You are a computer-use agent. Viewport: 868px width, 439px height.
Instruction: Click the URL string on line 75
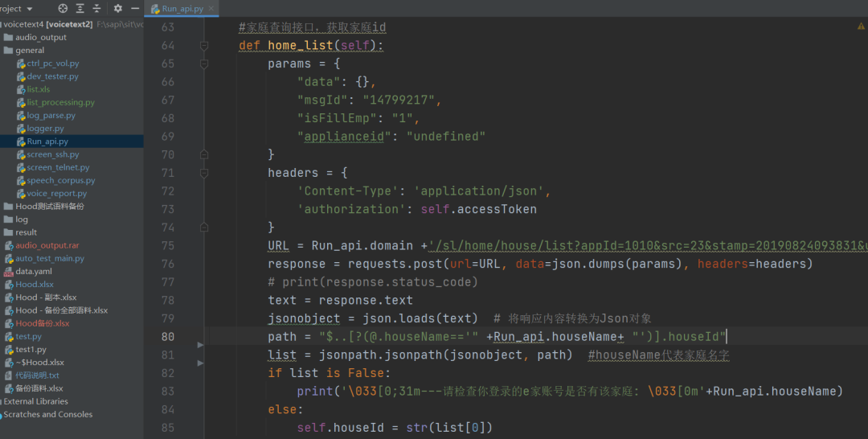click(648, 245)
